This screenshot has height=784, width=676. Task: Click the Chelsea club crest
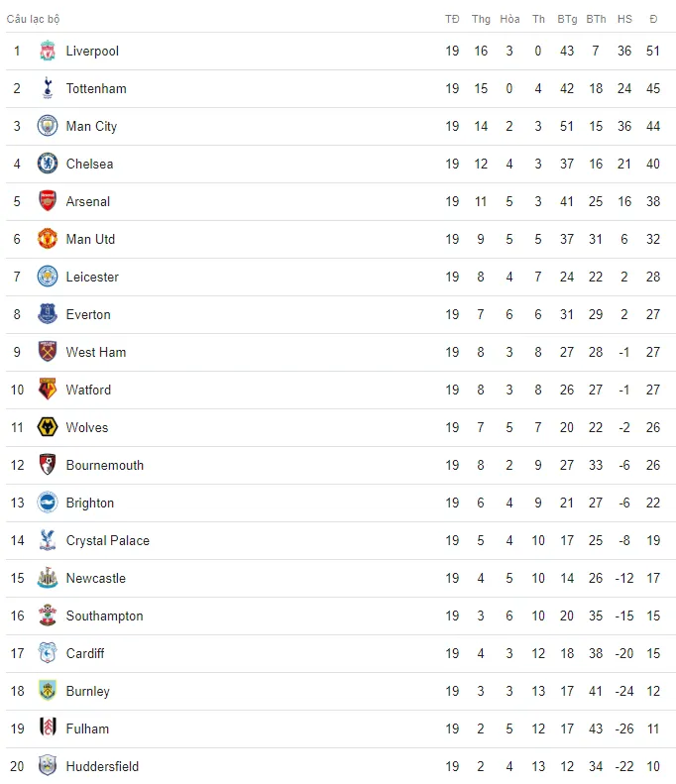(x=48, y=164)
